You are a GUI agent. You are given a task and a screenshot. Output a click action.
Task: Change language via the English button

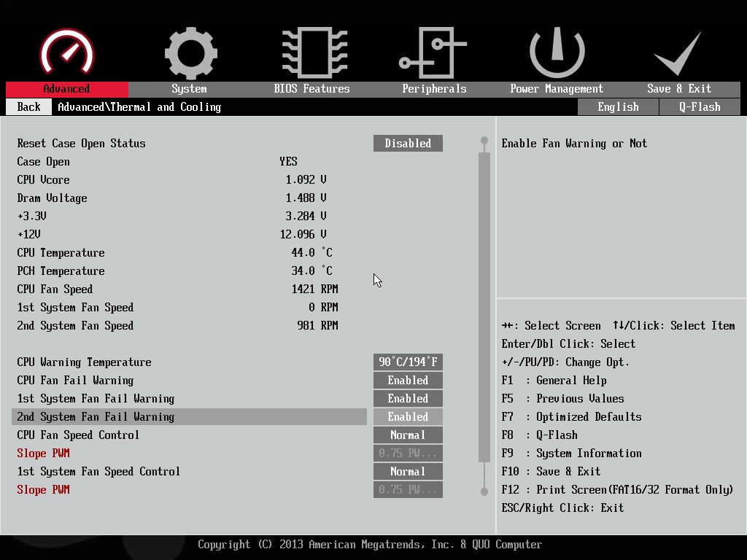pyautogui.click(x=618, y=107)
